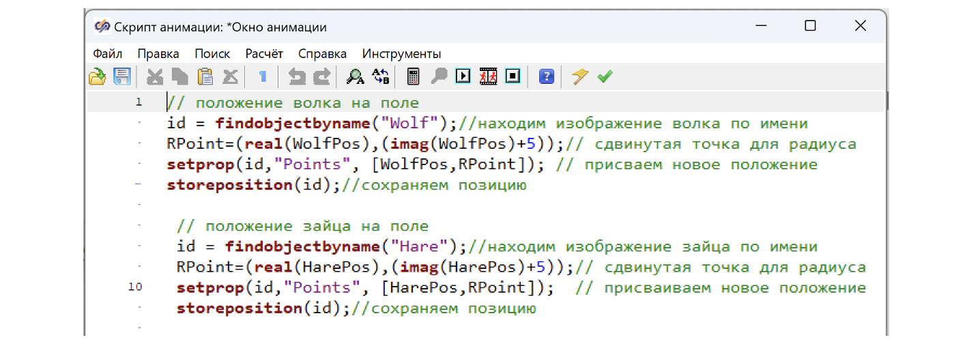Click "[WolfPos,RPoint]" in setprop line
The width and height of the screenshot is (980, 344).
click(454, 164)
